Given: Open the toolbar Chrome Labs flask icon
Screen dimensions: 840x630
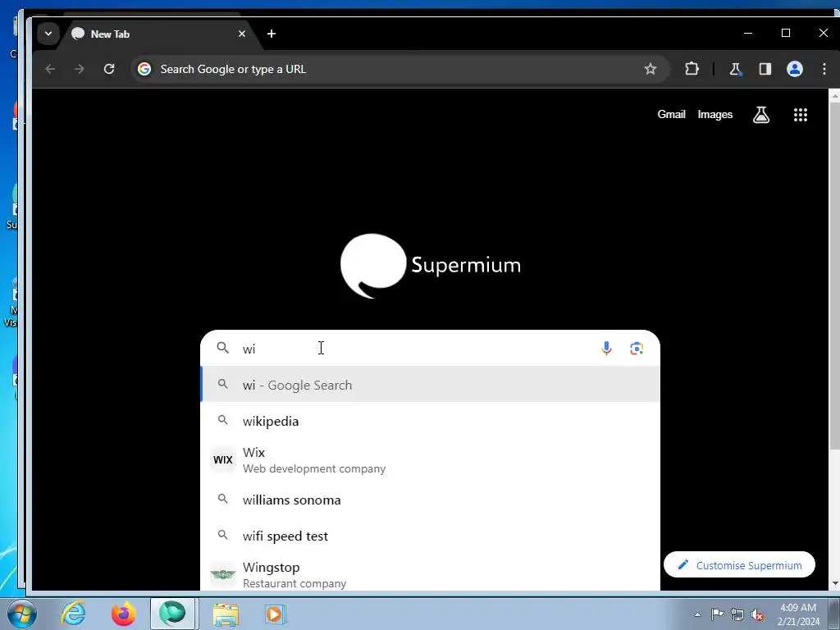Looking at the screenshot, I should tap(735, 69).
